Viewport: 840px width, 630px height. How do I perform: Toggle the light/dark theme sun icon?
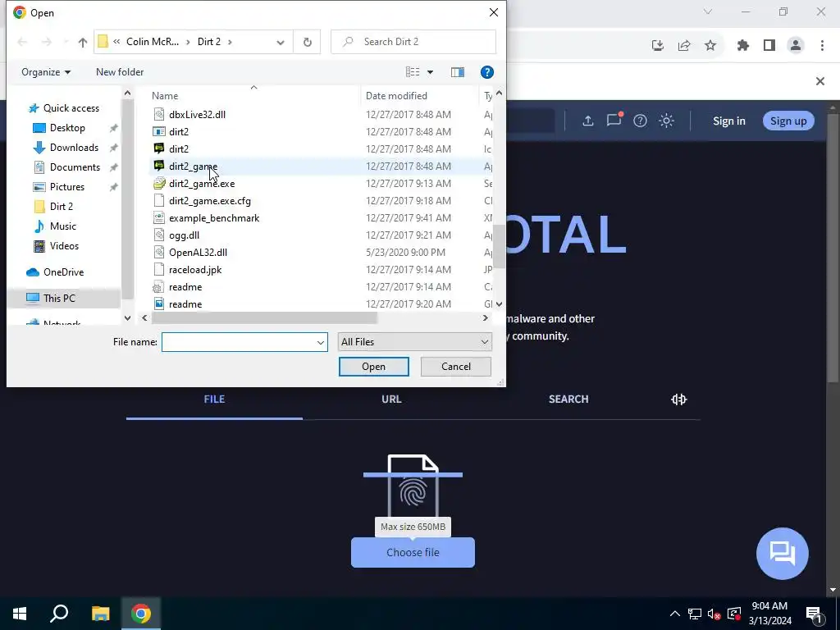(x=666, y=121)
